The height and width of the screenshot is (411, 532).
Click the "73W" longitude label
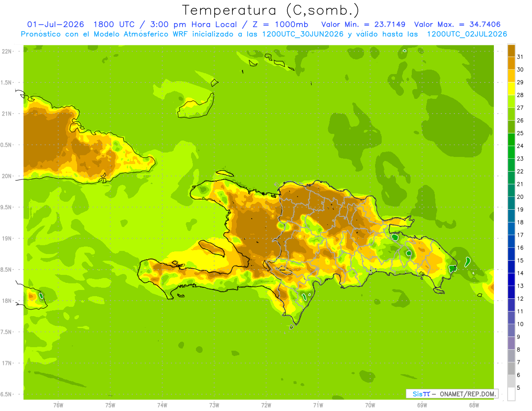click(214, 405)
